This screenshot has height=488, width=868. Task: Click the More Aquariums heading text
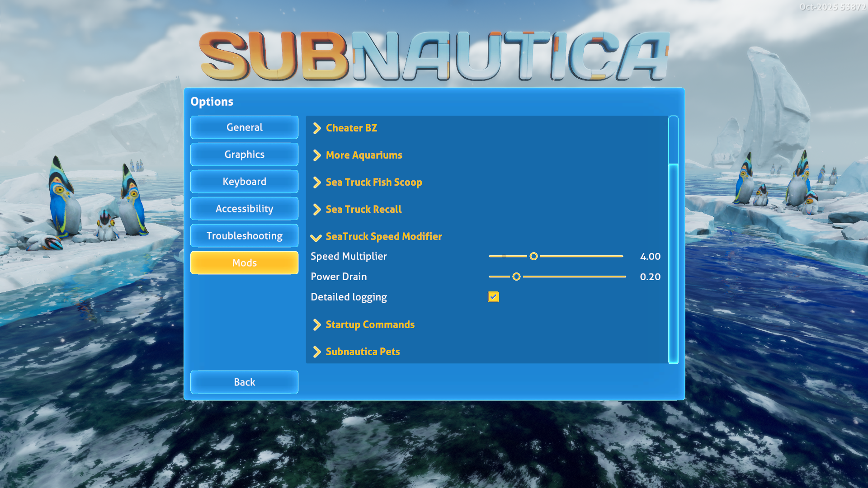pyautogui.click(x=364, y=155)
